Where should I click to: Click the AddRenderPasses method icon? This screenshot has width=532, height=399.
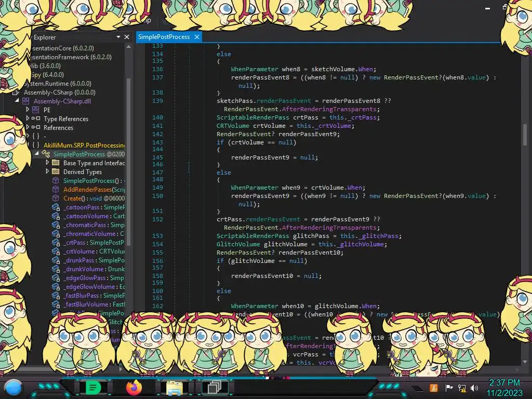pos(56,189)
